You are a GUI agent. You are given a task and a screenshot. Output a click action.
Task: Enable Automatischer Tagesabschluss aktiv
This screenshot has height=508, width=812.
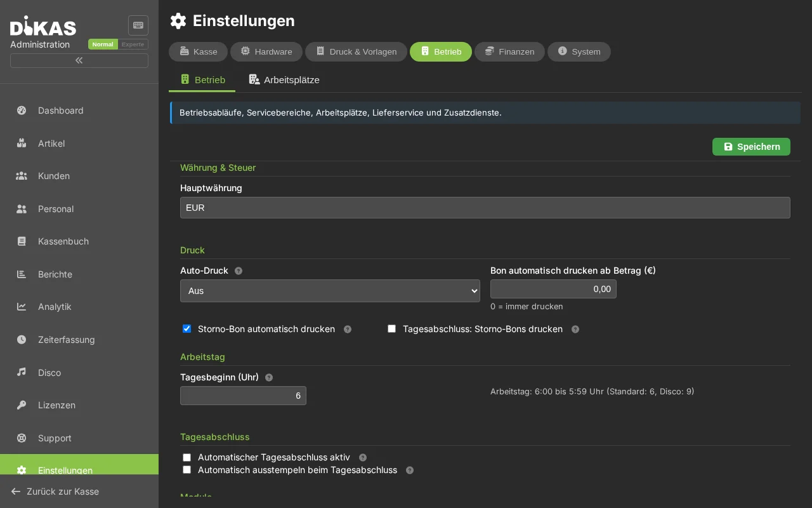(187, 457)
